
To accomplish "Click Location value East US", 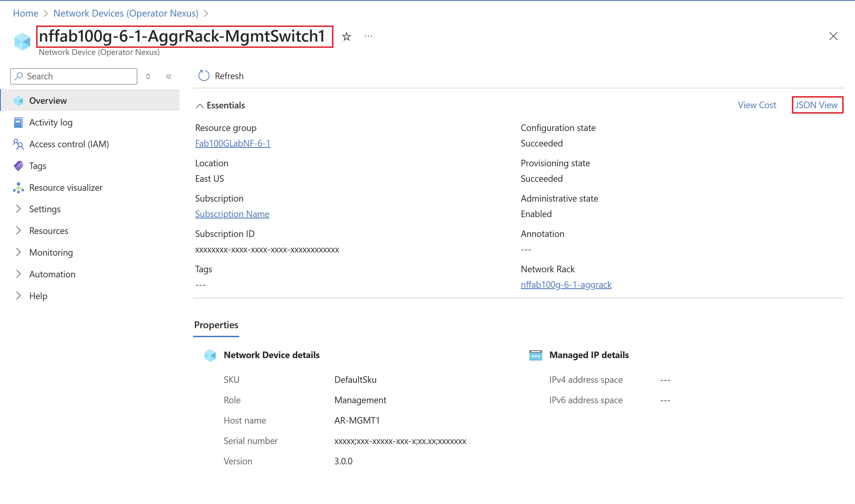I will coord(209,179).
